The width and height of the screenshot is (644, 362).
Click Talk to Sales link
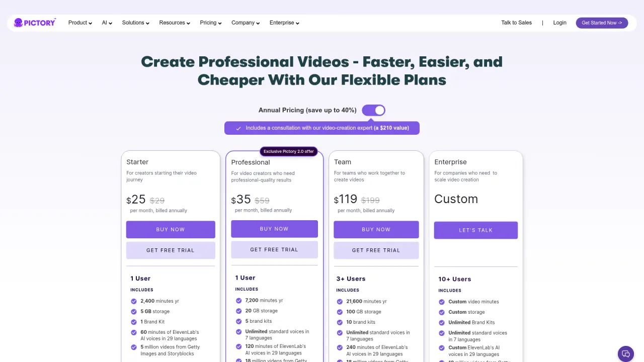click(516, 23)
